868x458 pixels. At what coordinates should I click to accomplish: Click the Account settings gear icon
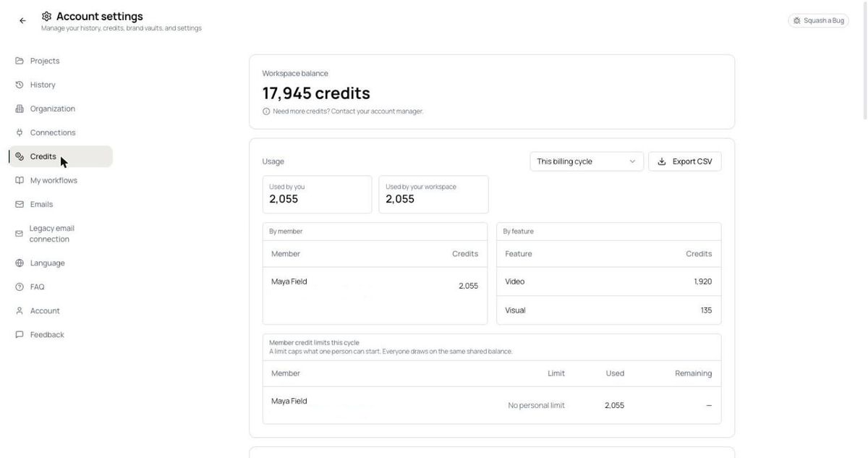[47, 16]
